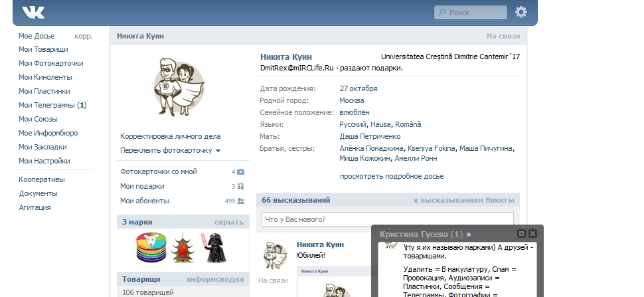Click status link влюблён
The image size is (644, 297).
point(355,112)
